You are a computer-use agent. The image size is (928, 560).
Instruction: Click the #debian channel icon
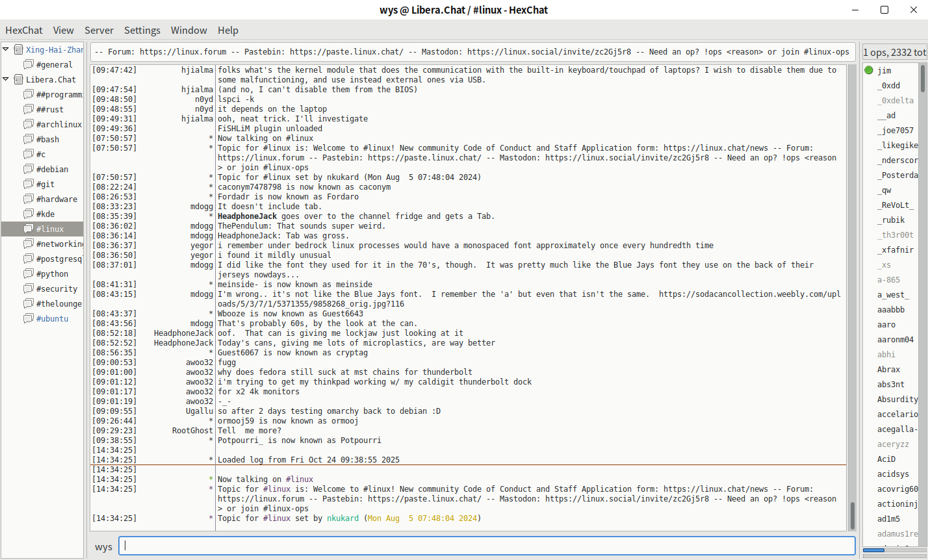tap(28, 169)
